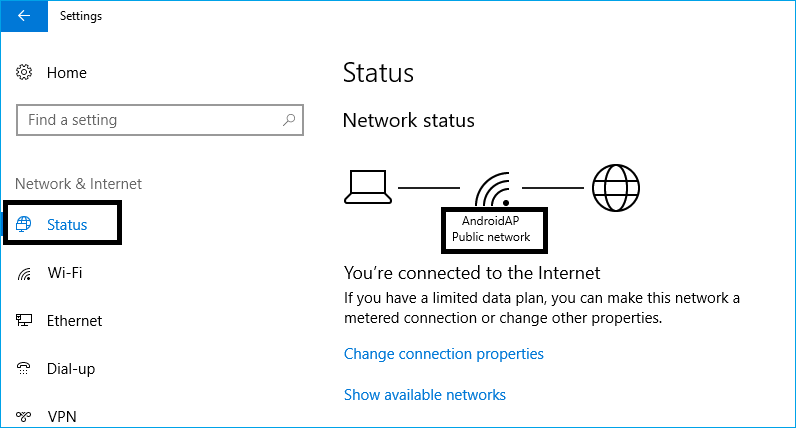The width and height of the screenshot is (796, 428).
Task: Select the VPN menu label
Action: [62, 417]
